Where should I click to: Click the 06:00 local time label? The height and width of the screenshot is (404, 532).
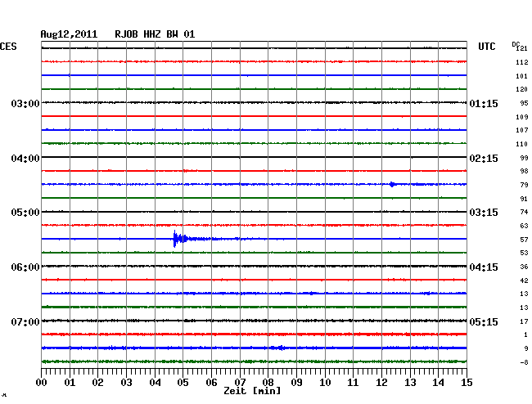(25, 267)
